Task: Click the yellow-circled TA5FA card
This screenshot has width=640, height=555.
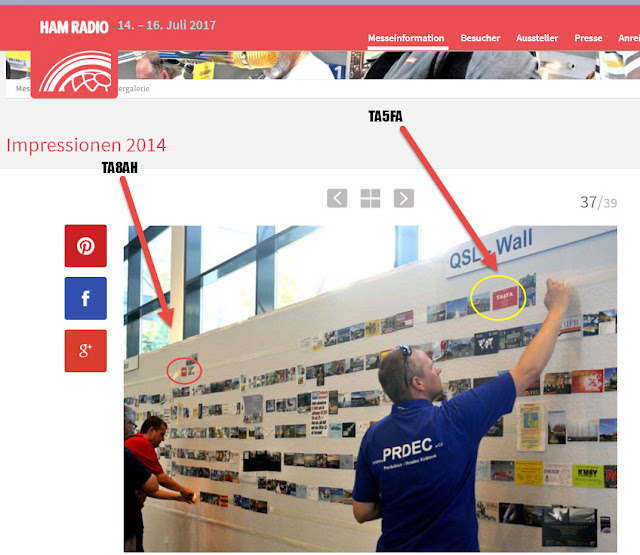Action: tap(505, 297)
